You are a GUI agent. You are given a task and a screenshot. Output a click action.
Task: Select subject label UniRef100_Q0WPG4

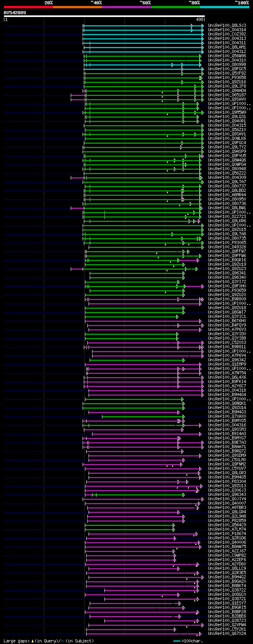click(227, 164)
